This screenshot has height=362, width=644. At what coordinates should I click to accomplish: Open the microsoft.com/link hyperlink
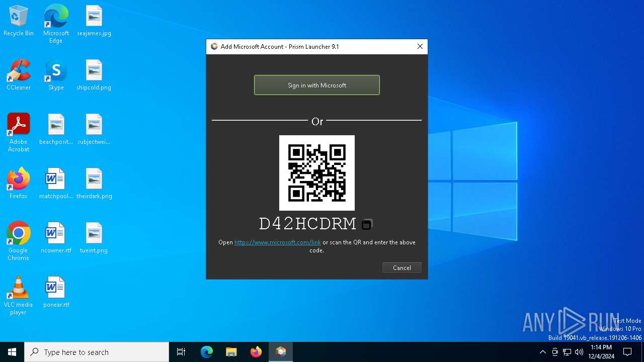[x=278, y=242]
